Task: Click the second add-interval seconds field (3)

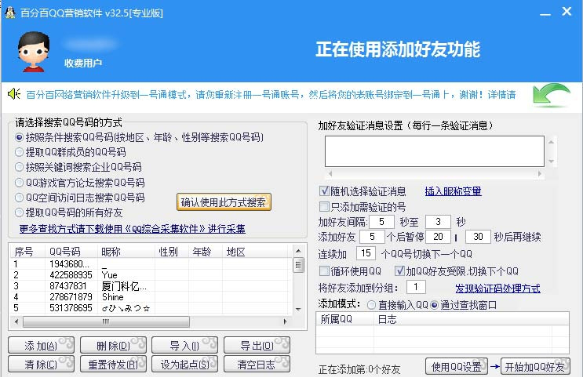Action: click(438, 222)
